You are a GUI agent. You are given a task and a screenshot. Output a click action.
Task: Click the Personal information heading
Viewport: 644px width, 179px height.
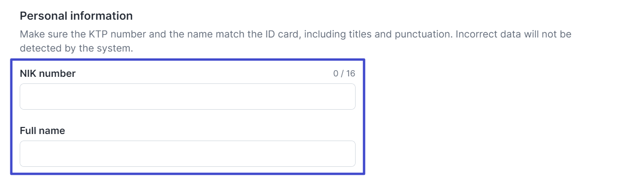(x=76, y=16)
